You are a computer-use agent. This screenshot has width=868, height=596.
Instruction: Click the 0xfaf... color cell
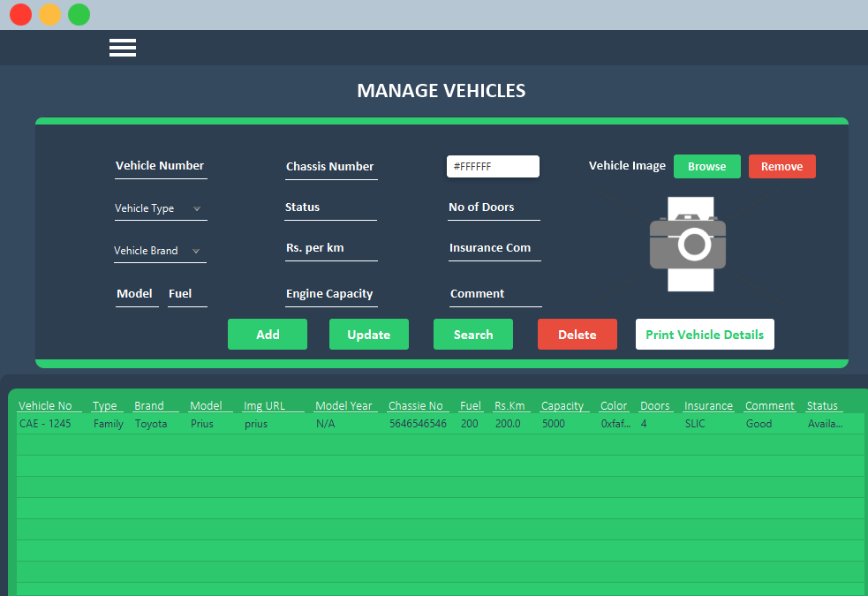[615, 423]
